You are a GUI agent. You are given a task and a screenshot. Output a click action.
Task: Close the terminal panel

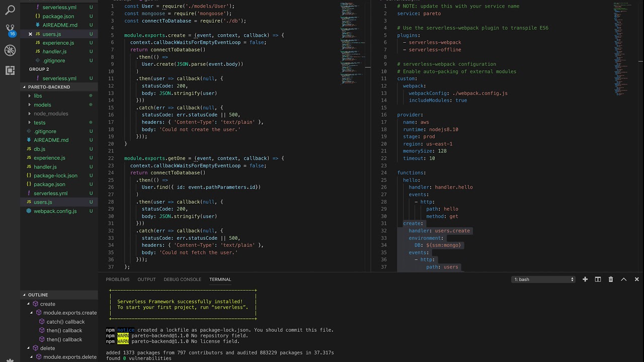(636, 280)
